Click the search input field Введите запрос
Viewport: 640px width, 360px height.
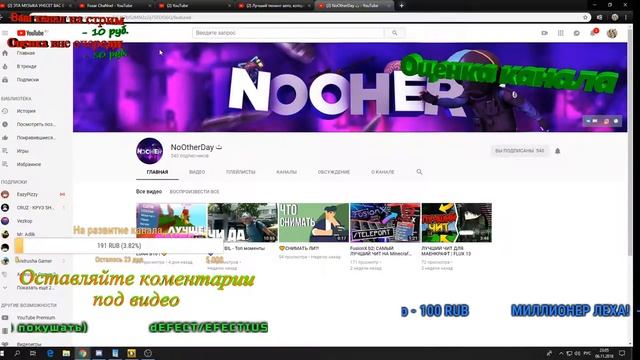coord(288,33)
